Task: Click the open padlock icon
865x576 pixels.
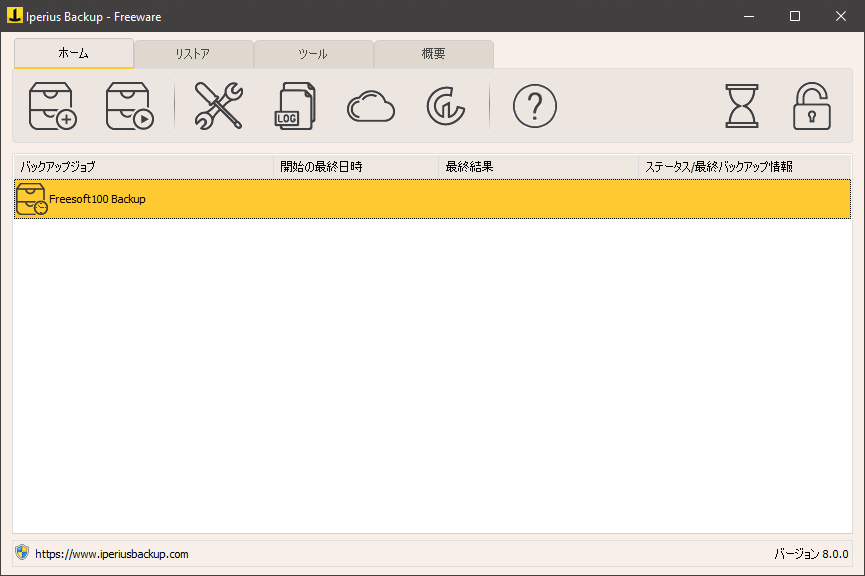Action: click(811, 106)
